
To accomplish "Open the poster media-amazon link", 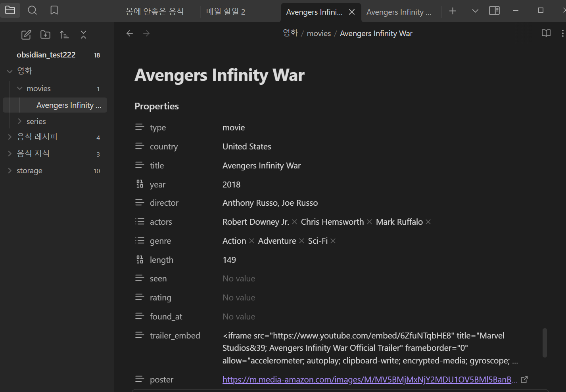I will [370, 379].
